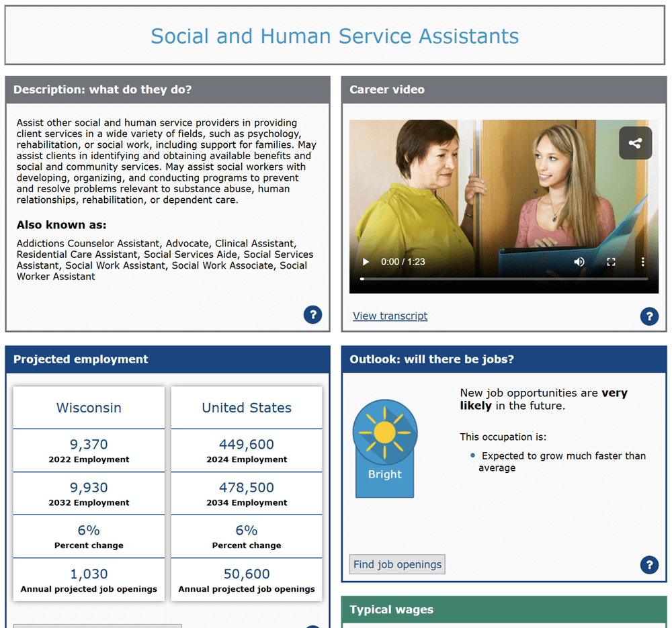Open the View transcript link
Image resolution: width=672 pixels, height=628 pixels.
(x=390, y=316)
